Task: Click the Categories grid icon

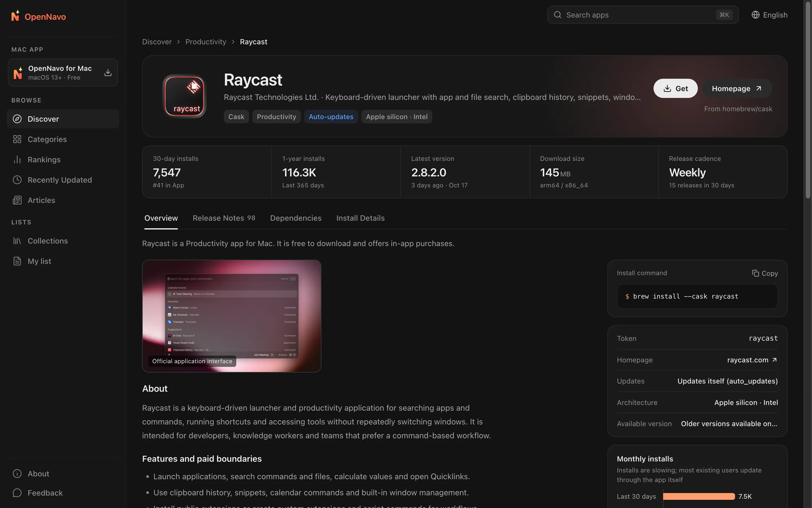Action: (17, 139)
